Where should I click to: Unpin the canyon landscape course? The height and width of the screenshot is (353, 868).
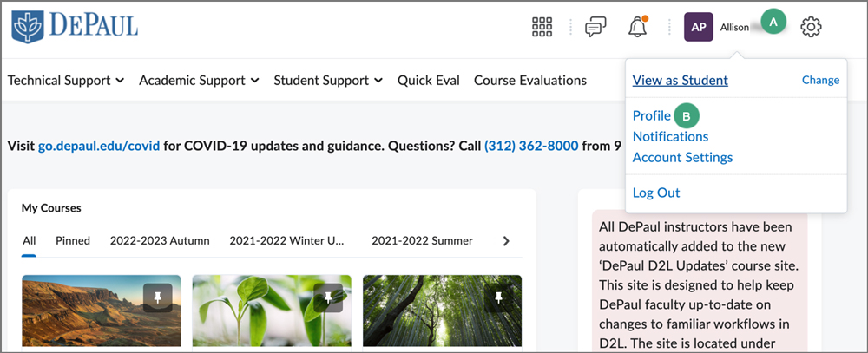tap(158, 297)
